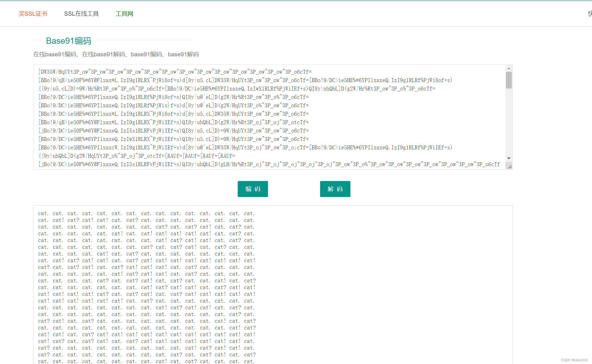
Task: Open the SSL在线工具 menu item
Action: point(82,13)
